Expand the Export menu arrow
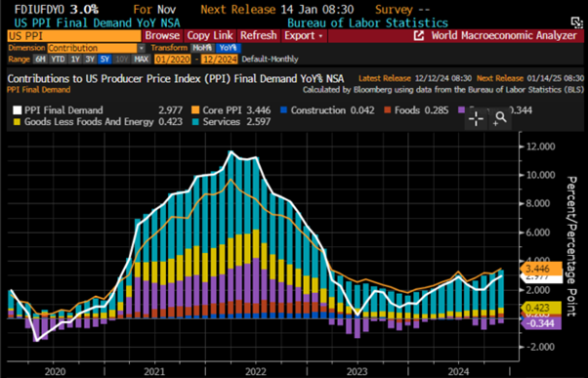This screenshot has height=378, width=588. point(320,36)
